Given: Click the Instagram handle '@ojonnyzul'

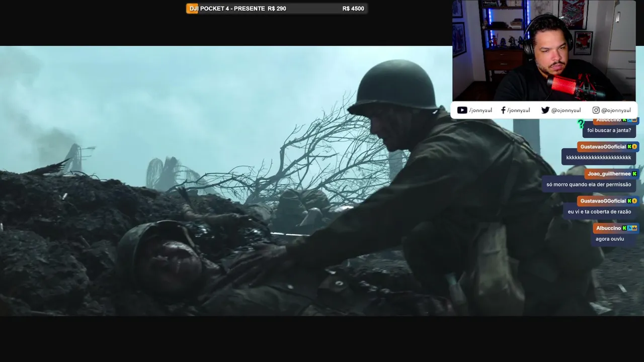Looking at the screenshot, I should (616, 110).
